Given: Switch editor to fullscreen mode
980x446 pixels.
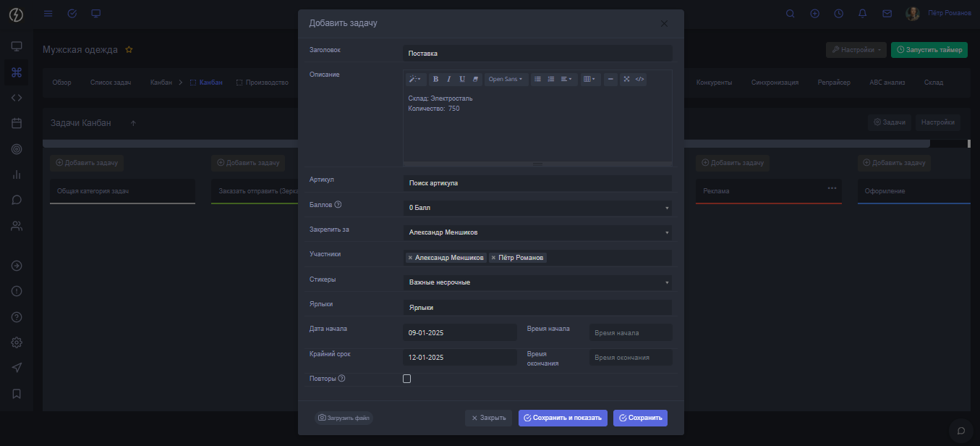Looking at the screenshot, I should click(626, 79).
